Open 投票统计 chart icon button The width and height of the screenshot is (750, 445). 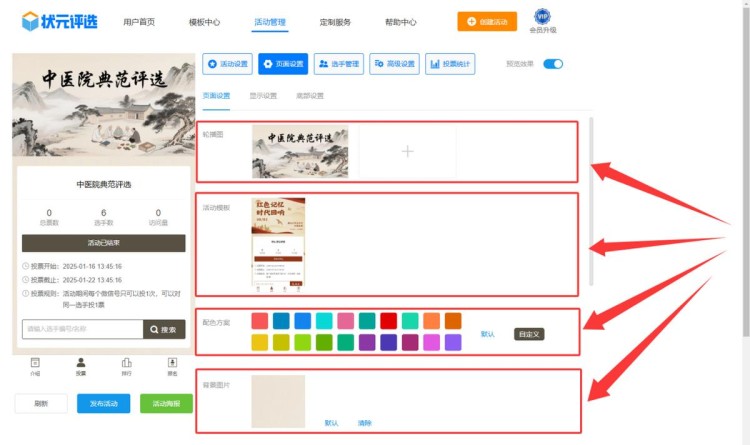448,64
